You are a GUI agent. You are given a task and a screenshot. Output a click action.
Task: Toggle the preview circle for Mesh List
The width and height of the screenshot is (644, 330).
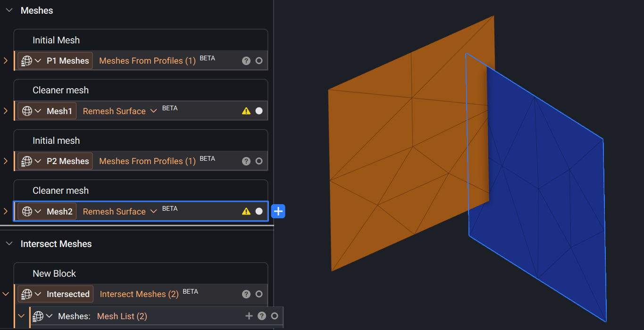275,316
